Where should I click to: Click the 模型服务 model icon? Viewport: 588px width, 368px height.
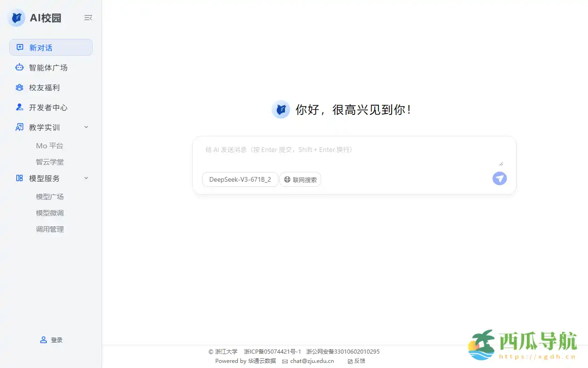[19, 178]
